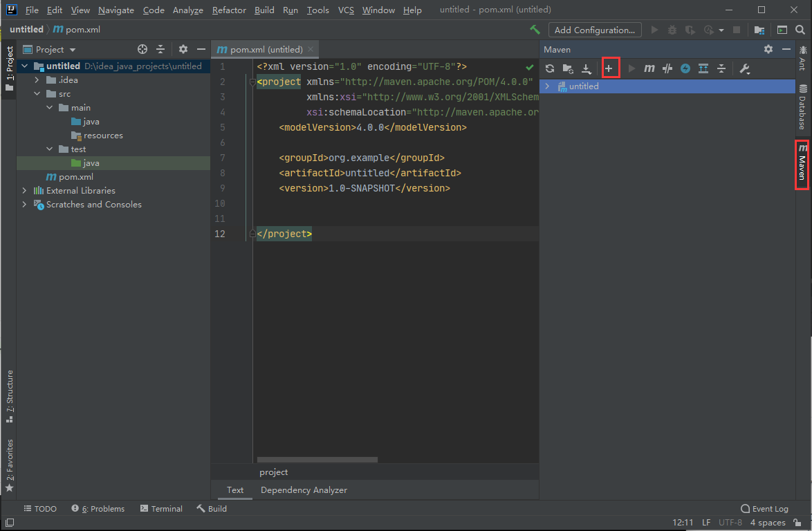The height and width of the screenshot is (531, 812).
Task: Click Select Opened File icon in Project panel
Action: [142, 49]
